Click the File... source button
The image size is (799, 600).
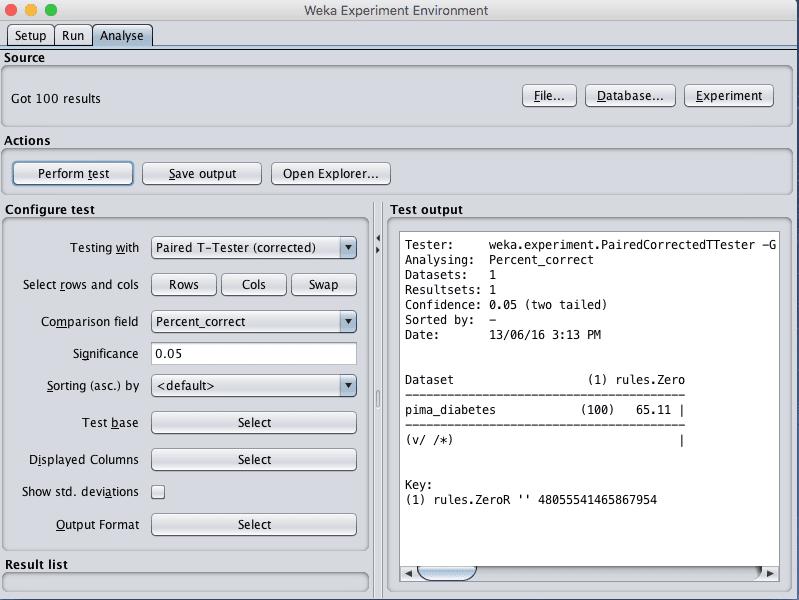click(x=549, y=96)
